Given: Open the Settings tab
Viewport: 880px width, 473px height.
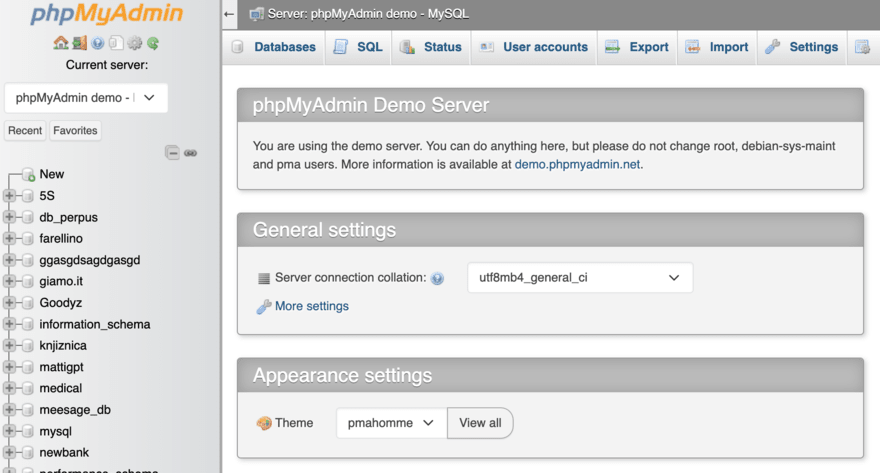Looking at the screenshot, I should pos(802,47).
